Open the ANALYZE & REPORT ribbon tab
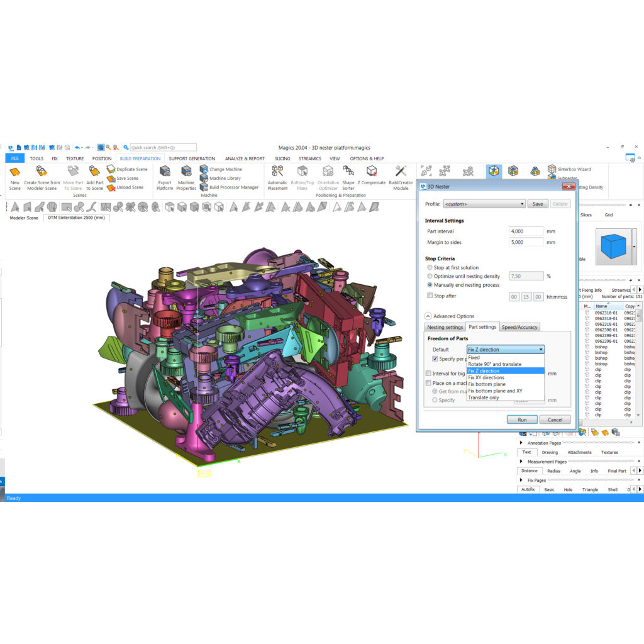Image resolution: width=644 pixels, height=644 pixels. (x=245, y=158)
